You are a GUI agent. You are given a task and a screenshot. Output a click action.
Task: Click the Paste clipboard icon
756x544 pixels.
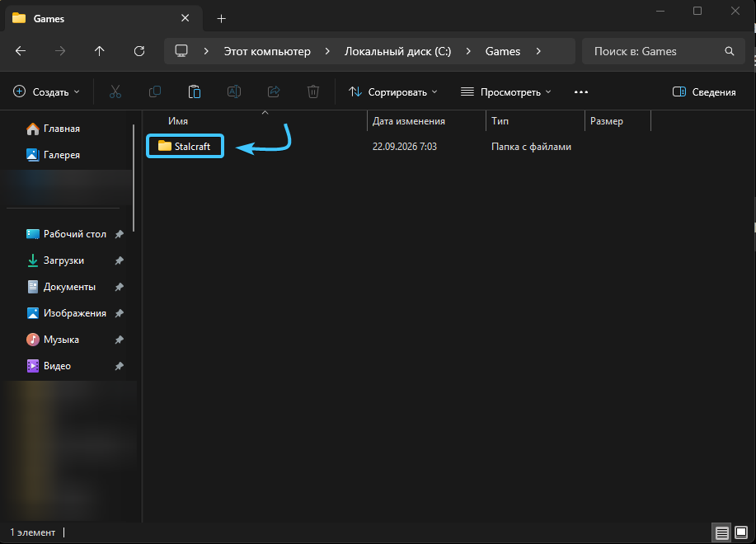(x=195, y=91)
